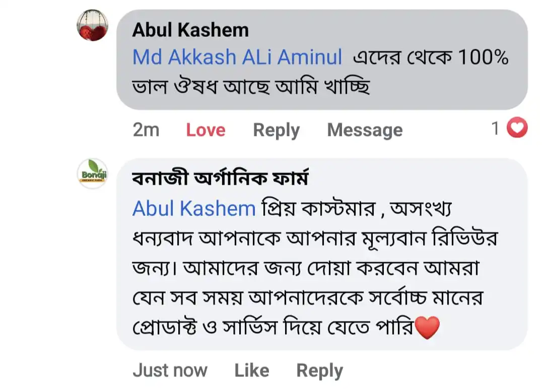Screen dimensions: 544x392
Task: Toggle the Love reaction on Abul Kashem's comment
Action: [206, 130]
